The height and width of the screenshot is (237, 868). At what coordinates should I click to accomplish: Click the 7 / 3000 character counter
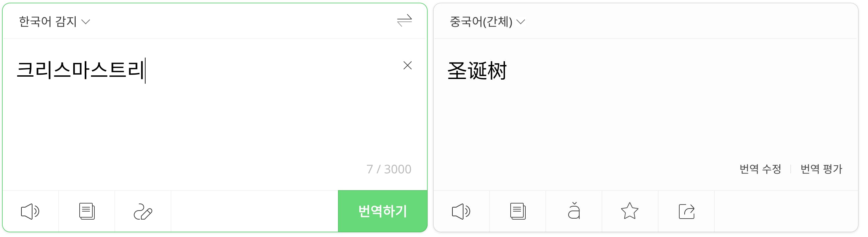coord(389,169)
